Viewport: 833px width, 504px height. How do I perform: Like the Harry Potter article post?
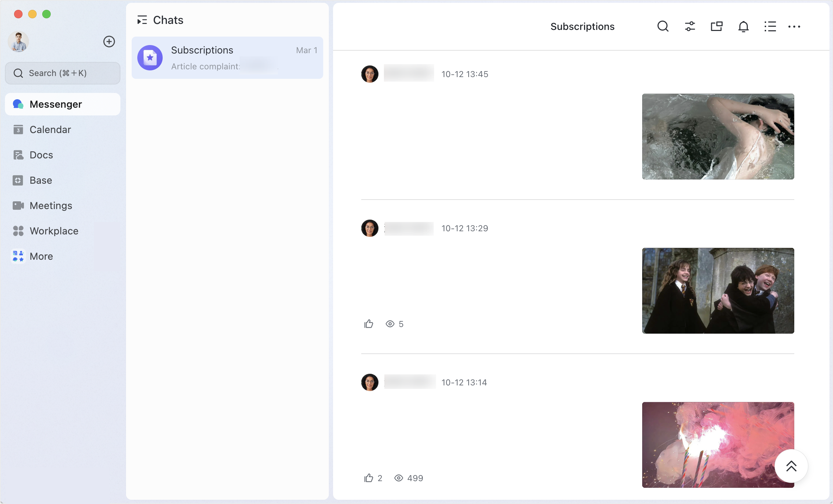(x=369, y=324)
